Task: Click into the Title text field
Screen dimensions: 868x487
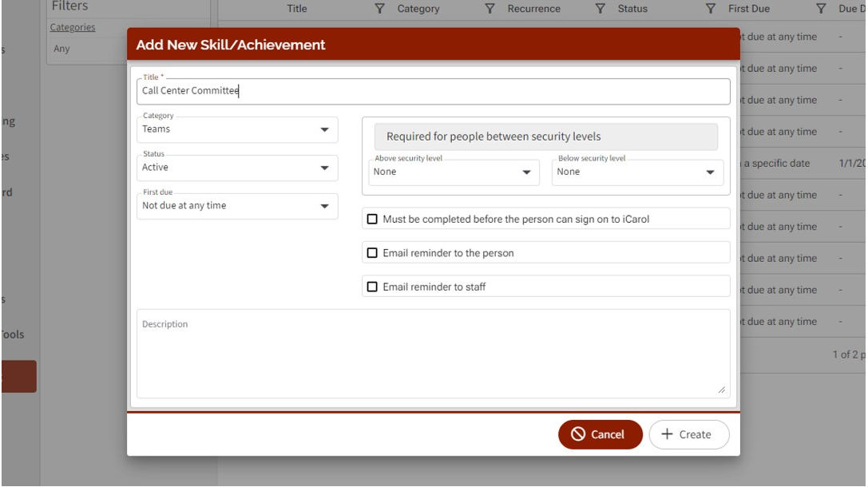Action: 433,91
